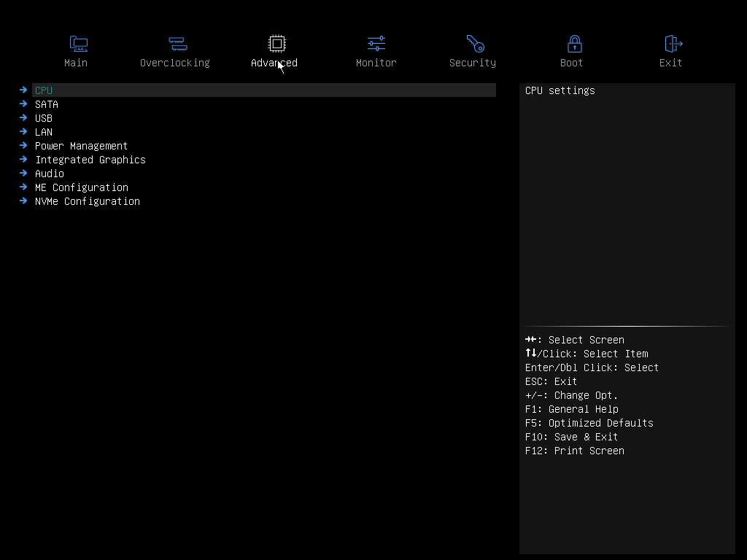Click the 'Select Screen' help line
The height and width of the screenshot is (560, 747).
(575, 340)
